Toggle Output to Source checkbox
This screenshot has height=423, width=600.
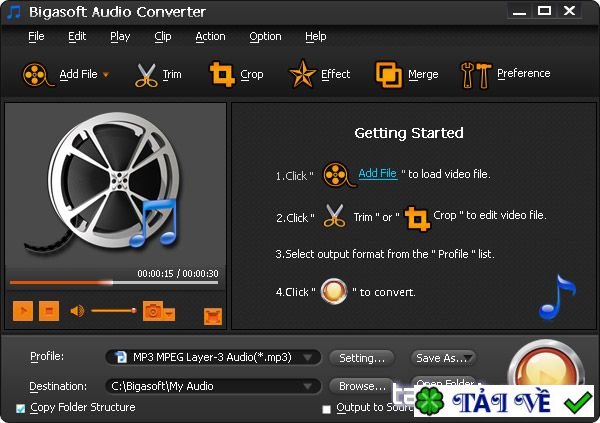tap(326, 409)
